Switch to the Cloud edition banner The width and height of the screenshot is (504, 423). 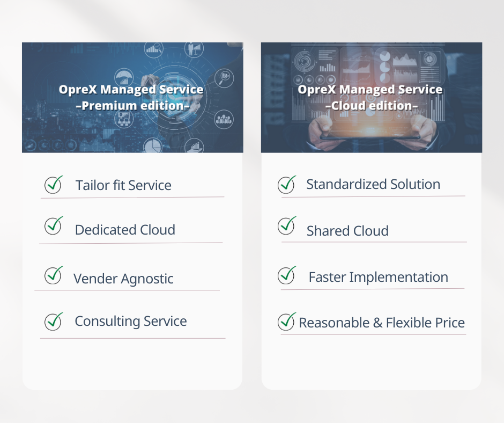pos(371,97)
